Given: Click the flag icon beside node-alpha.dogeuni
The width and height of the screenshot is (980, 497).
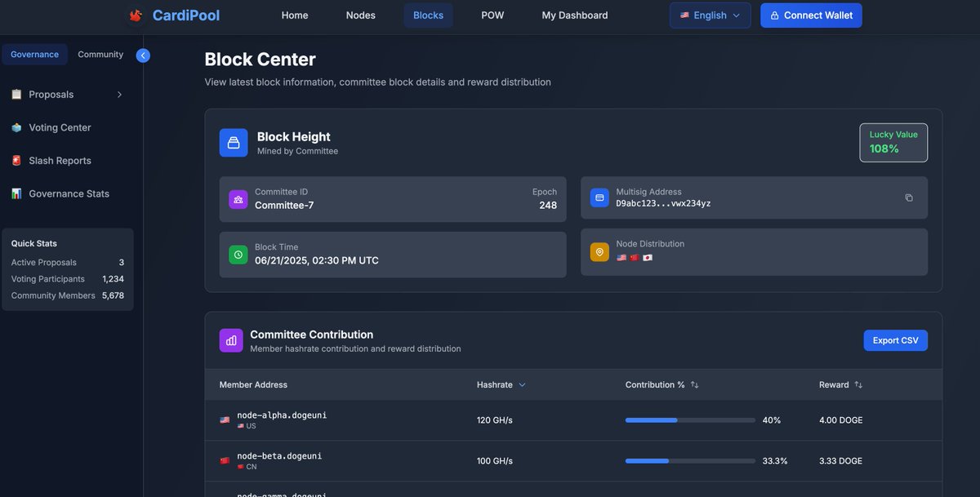Looking at the screenshot, I should click(x=225, y=420).
